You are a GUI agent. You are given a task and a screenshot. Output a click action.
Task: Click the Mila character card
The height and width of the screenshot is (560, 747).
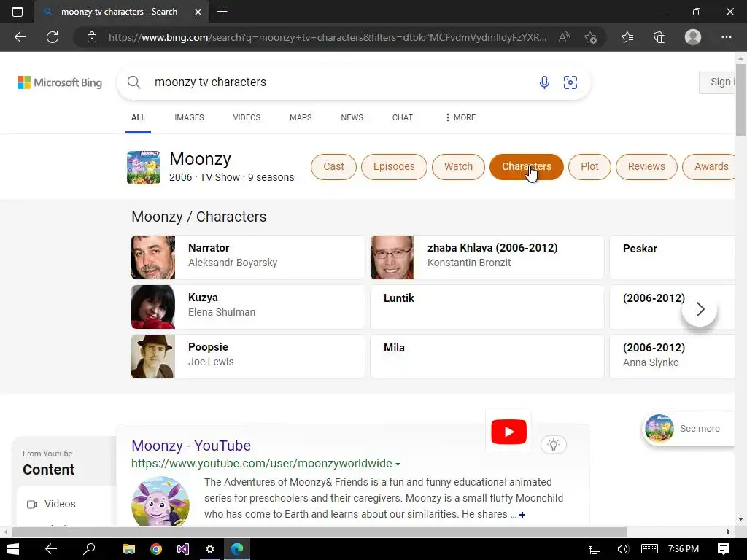point(487,356)
